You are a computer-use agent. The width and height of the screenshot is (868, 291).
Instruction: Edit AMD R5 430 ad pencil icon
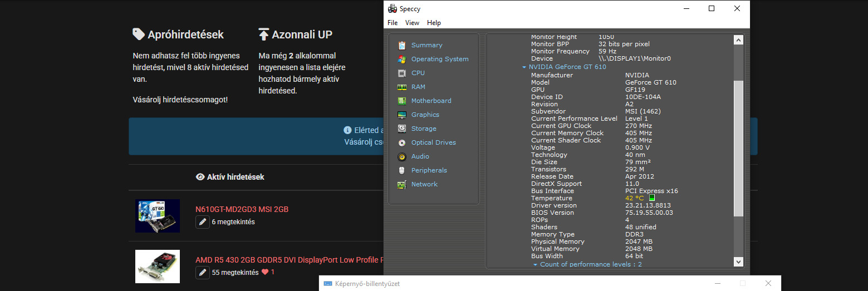(202, 273)
